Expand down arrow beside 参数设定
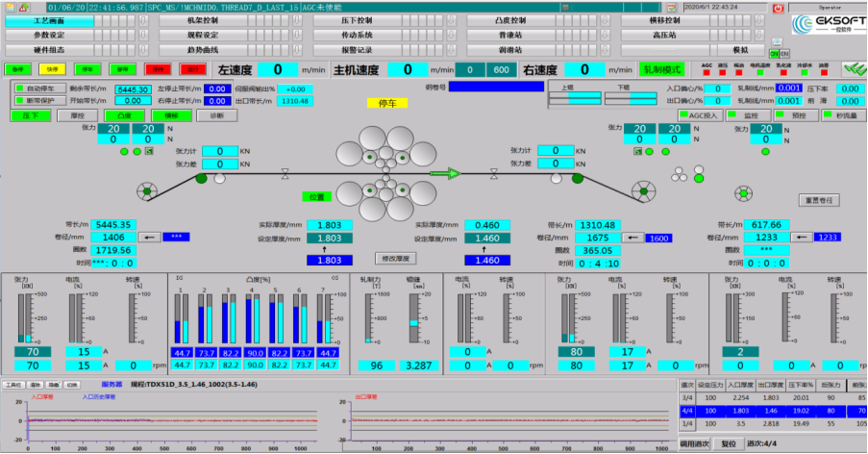This screenshot has height=454, width=868. point(143,35)
